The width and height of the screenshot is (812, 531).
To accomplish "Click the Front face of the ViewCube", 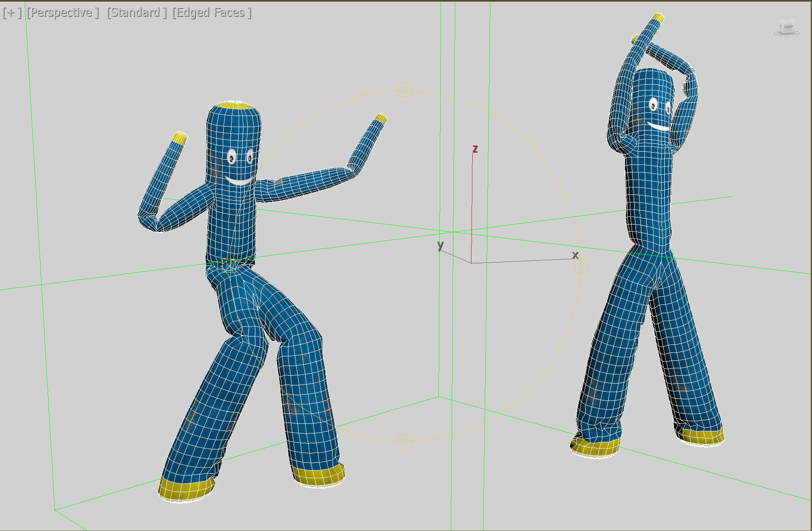I will [x=787, y=27].
